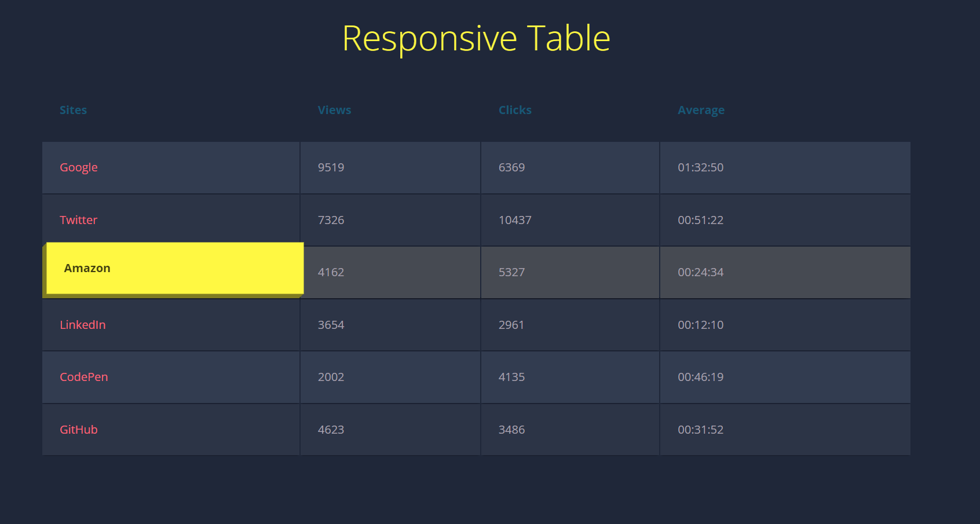Image resolution: width=980 pixels, height=524 pixels.
Task: Click the LinkedIn site cell
Action: [x=171, y=325]
